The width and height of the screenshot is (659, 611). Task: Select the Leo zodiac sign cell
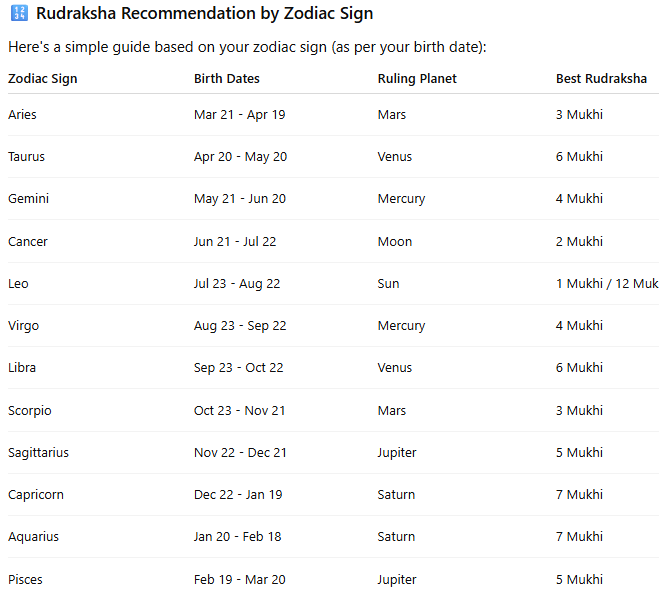(18, 284)
